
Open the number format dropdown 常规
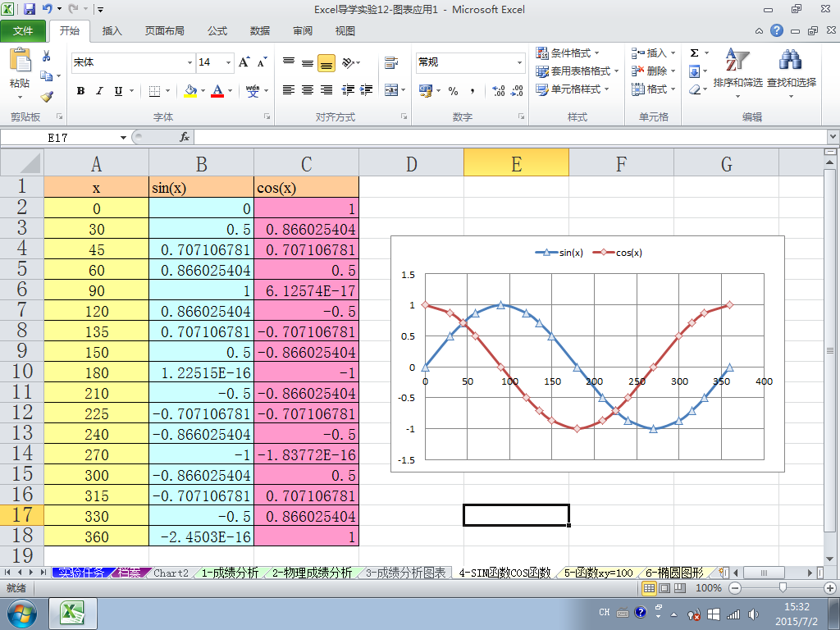(519, 62)
